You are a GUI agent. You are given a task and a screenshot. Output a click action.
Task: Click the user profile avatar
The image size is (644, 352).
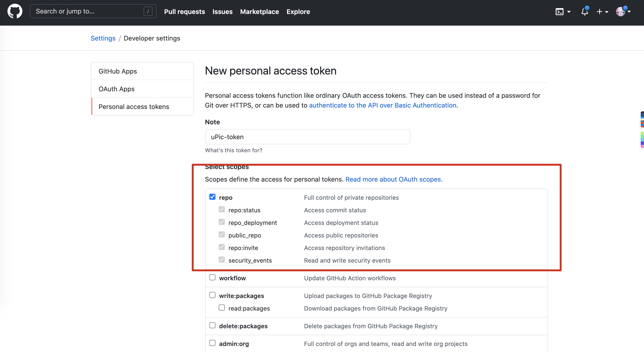tap(620, 12)
